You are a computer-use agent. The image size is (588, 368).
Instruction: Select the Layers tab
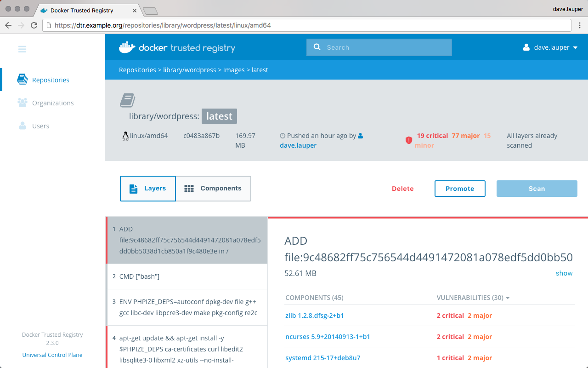(x=147, y=189)
